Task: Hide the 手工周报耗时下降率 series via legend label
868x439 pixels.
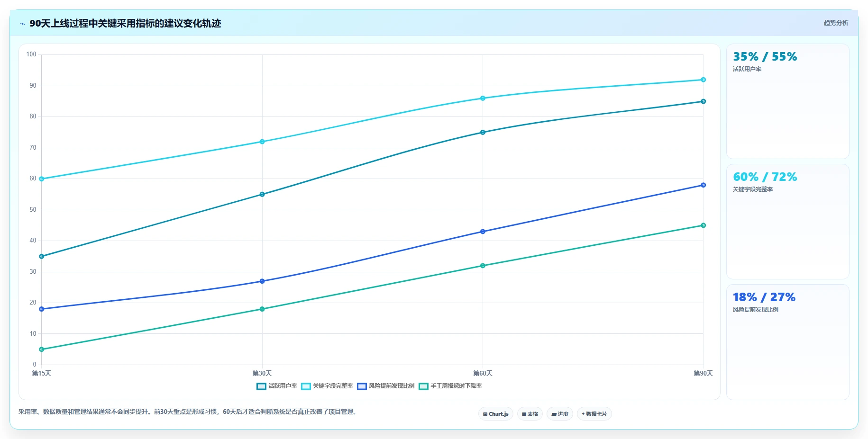Action: coord(456,386)
